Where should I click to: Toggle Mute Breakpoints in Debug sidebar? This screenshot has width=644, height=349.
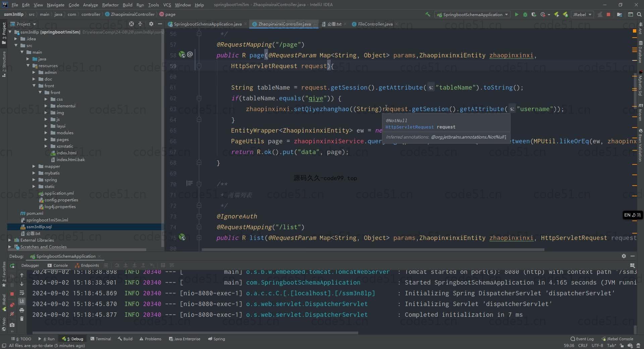click(x=12, y=314)
